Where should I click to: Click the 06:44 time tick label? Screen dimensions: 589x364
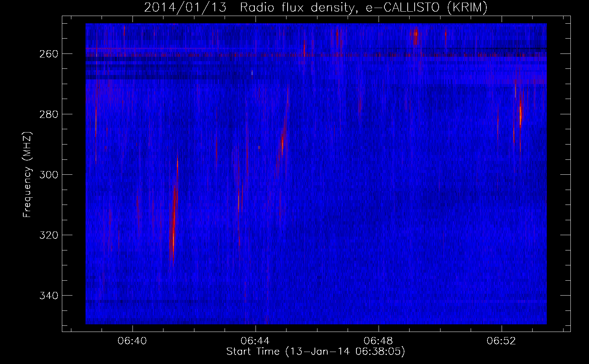[255, 341]
